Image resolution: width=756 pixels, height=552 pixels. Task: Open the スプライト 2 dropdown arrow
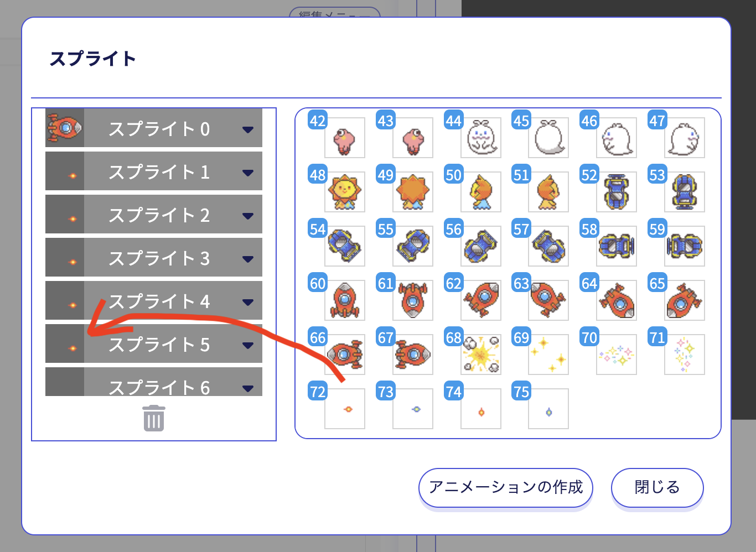(248, 216)
